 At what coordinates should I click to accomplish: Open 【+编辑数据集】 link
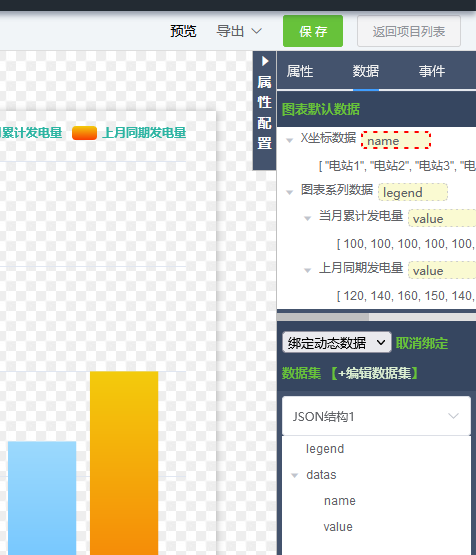tap(375, 373)
